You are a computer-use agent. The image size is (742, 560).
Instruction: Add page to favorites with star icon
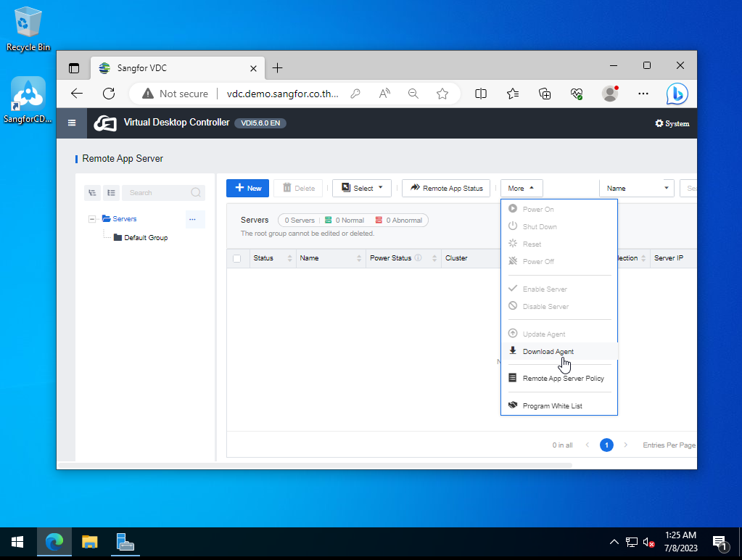point(442,94)
